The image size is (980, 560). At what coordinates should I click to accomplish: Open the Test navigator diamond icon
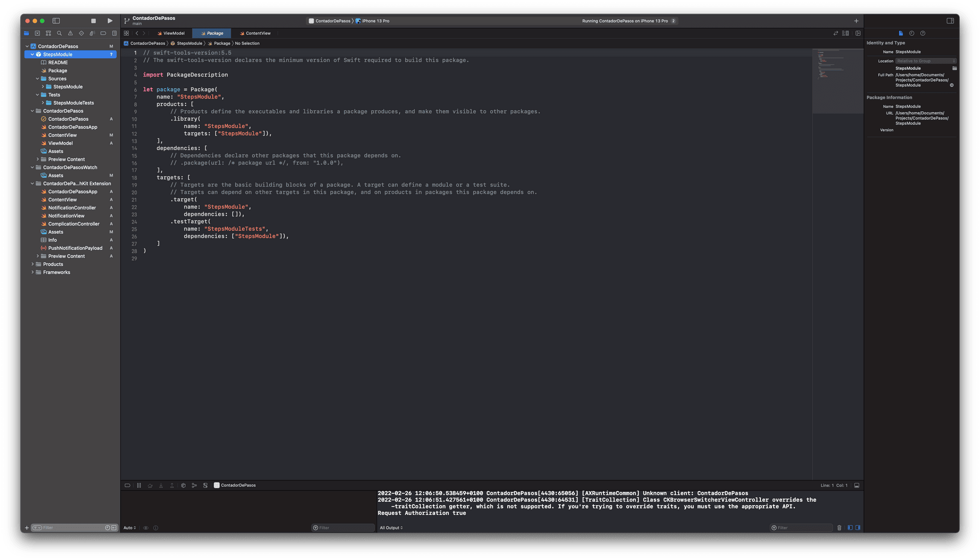pyautogui.click(x=81, y=33)
